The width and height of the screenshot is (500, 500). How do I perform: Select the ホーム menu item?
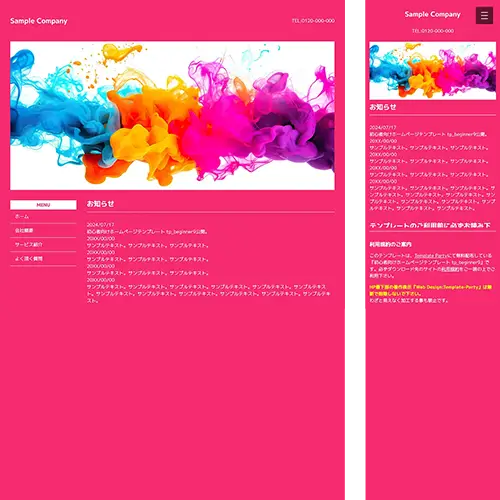(43, 217)
